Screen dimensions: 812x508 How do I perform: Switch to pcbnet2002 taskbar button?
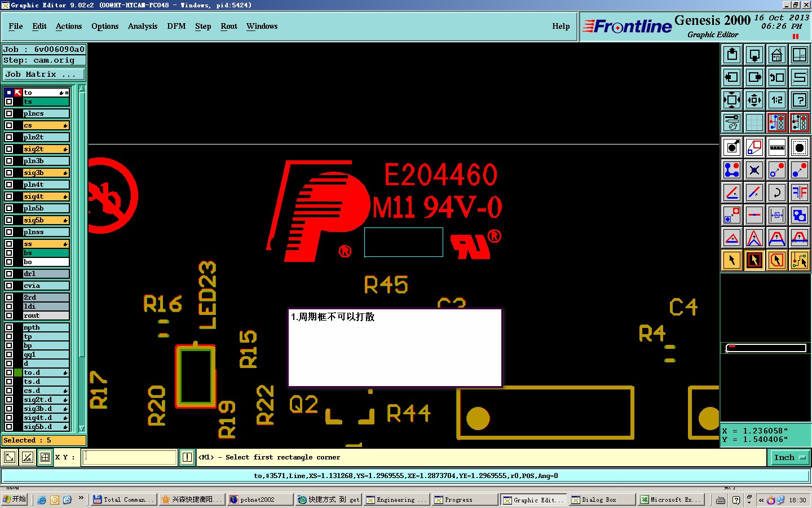tap(259, 500)
